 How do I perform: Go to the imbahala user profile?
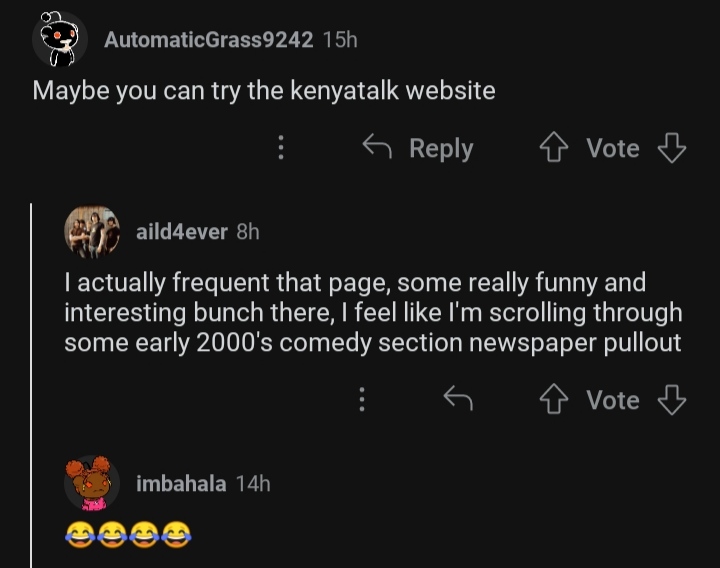point(181,485)
